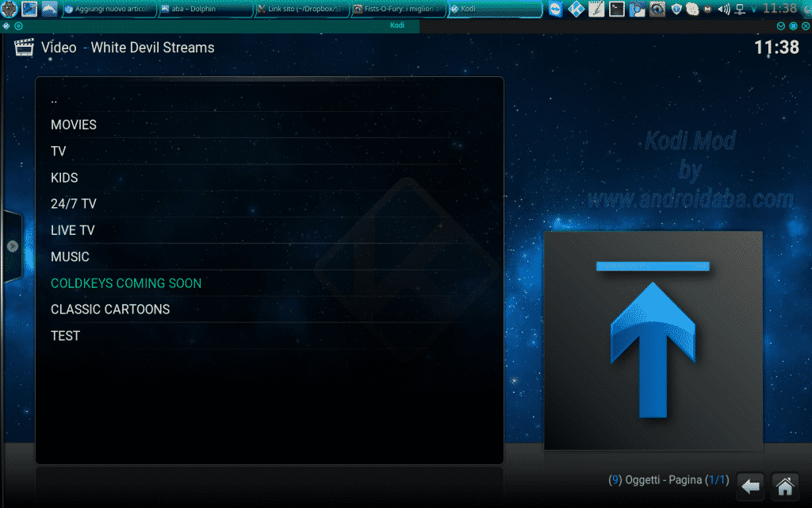This screenshot has height=508, width=812.
Task: Open TeamViewer from the panel
Action: 556,9
